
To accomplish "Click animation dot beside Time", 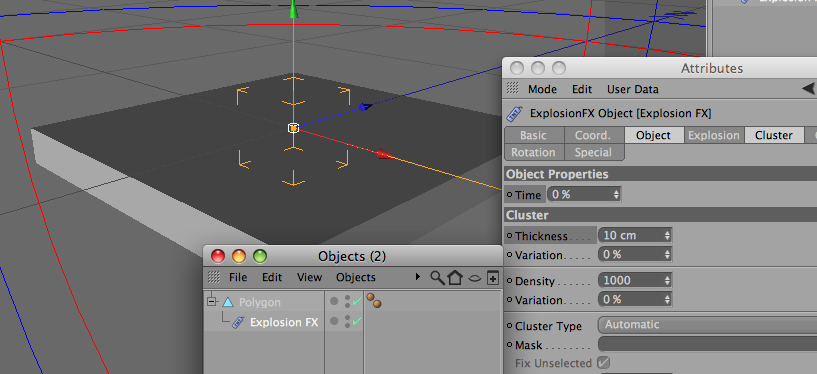I will click(510, 195).
